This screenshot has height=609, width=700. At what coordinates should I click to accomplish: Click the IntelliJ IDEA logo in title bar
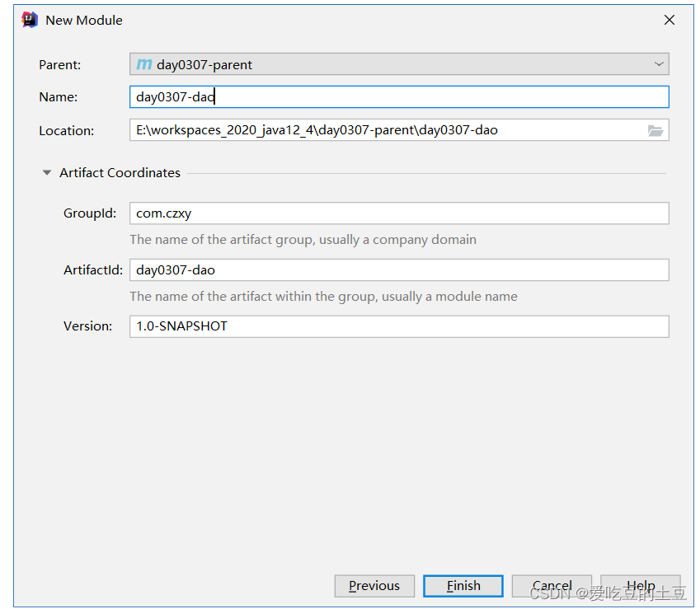tap(30, 20)
